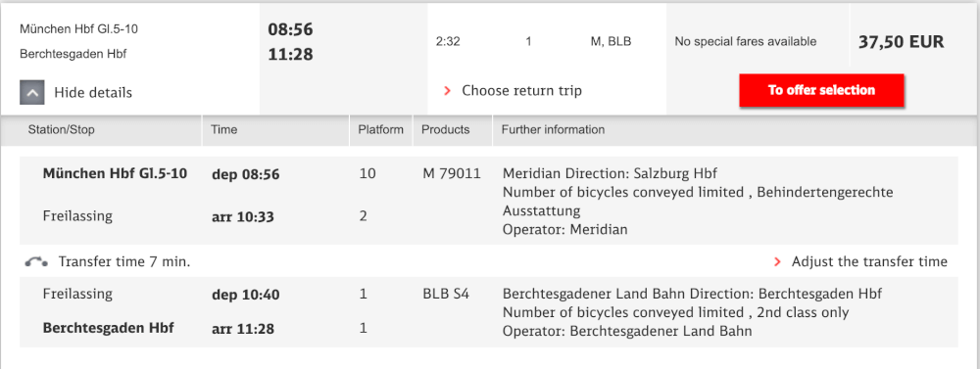Click the red arrow before Choose return trip
980x369 pixels.
click(x=447, y=91)
